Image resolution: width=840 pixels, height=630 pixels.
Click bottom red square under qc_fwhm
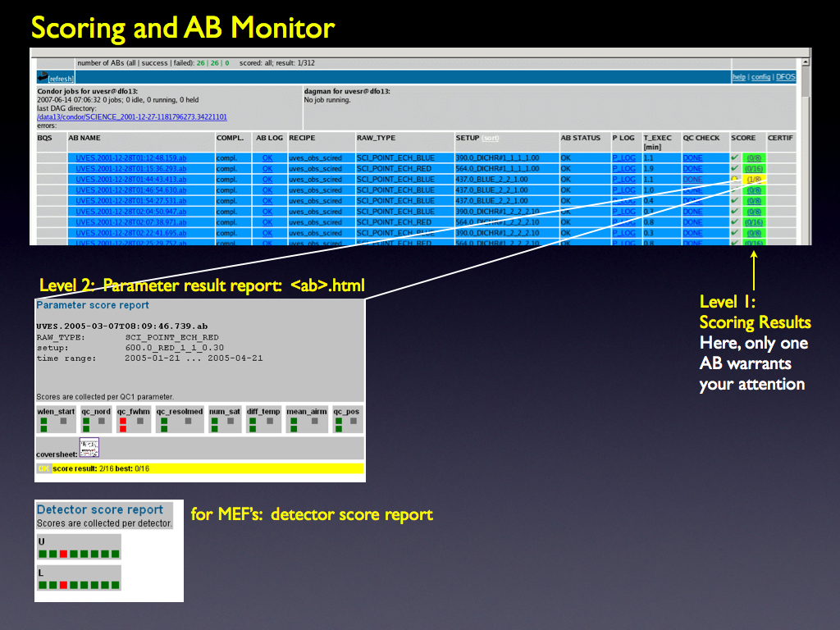[123, 429]
